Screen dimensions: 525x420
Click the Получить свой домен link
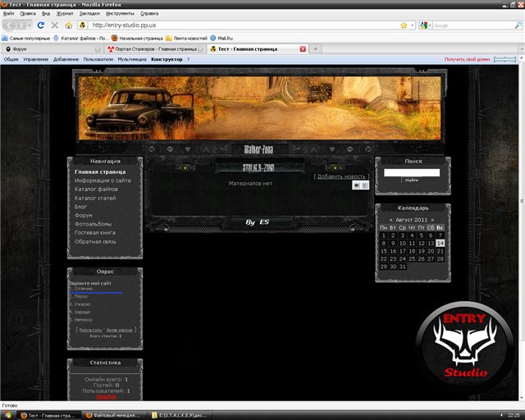pyautogui.click(x=467, y=59)
